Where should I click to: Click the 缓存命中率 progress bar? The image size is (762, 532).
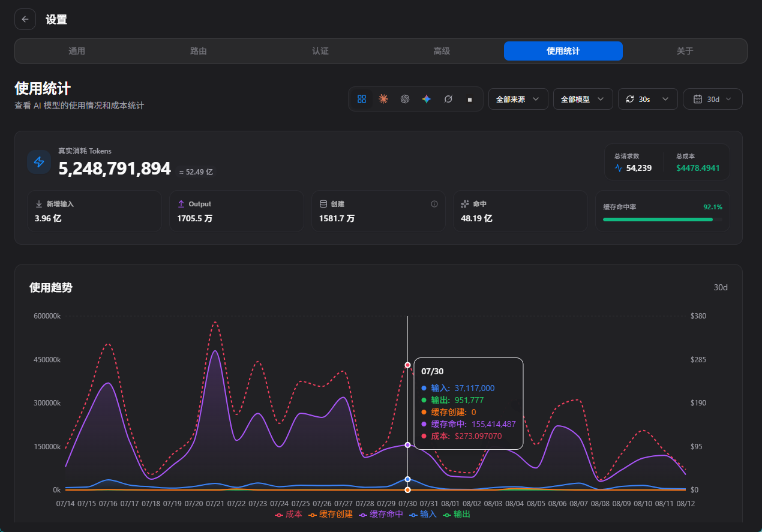tap(662, 220)
